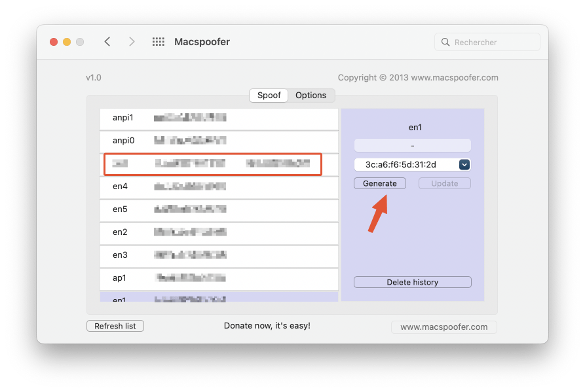This screenshot has height=392, width=585.
Task: Click the magnifier icon in search field
Action: pyautogui.click(x=445, y=42)
